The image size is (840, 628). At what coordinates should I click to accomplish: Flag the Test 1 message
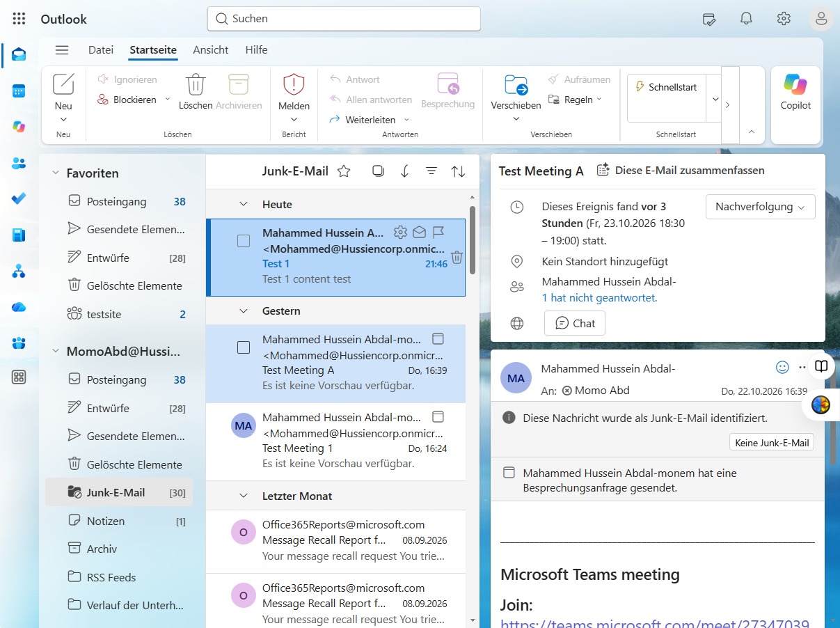pyautogui.click(x=438, y=232)
